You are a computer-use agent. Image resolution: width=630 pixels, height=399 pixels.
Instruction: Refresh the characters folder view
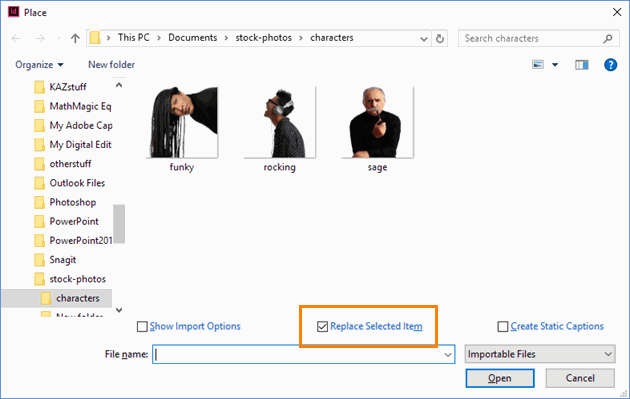pos(440,39)
